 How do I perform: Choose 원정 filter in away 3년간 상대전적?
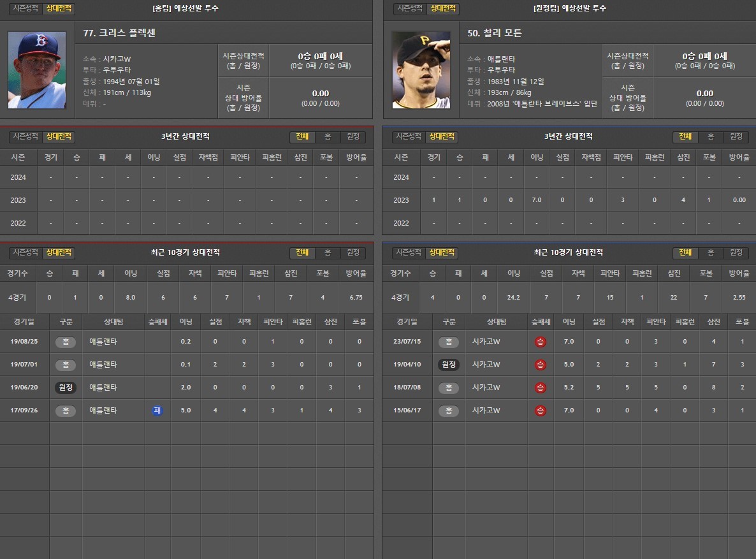coord(736,136)
